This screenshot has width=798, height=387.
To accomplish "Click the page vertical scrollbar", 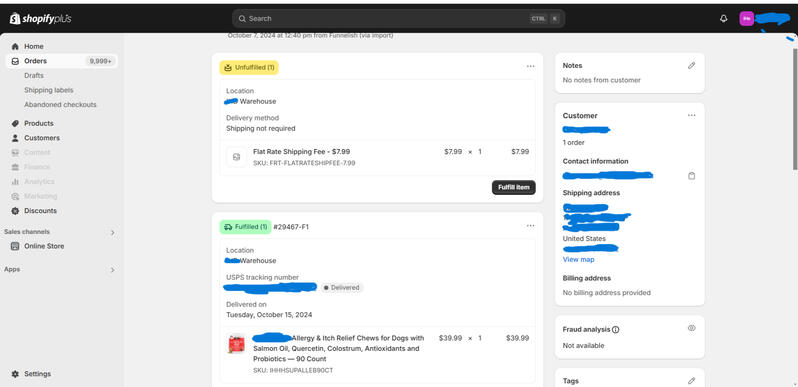I will click(795, 109).
